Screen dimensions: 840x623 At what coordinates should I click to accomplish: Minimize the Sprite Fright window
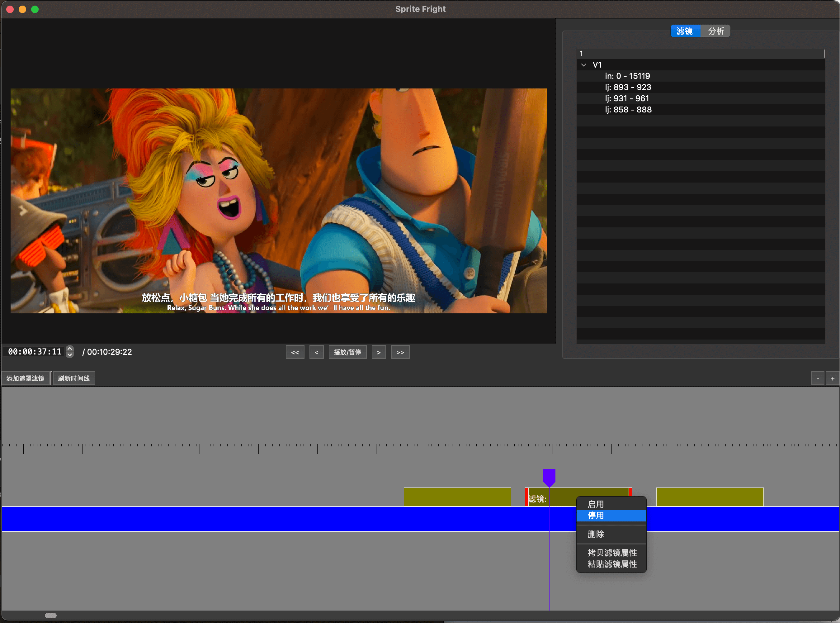click(x=23, y=9)
